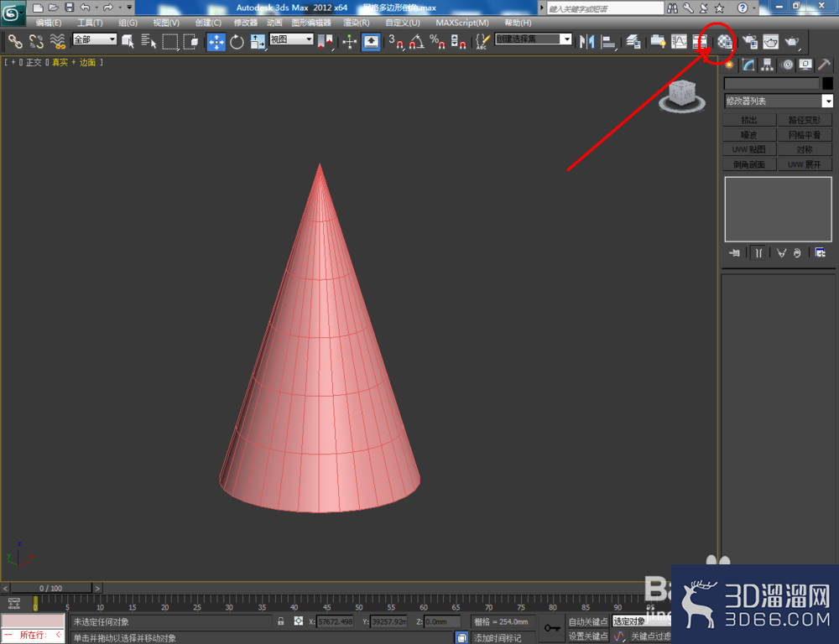The image size is (839, 644).
Task: Toggle the selection lock icon
Action: pyautogui.click(x=280, y=621)
